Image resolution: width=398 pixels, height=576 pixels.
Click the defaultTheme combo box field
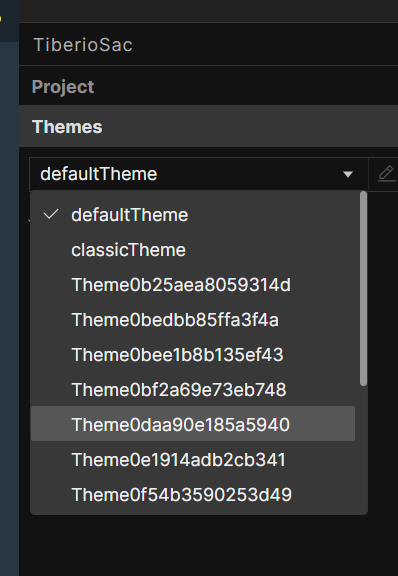(x=199, y=174)
